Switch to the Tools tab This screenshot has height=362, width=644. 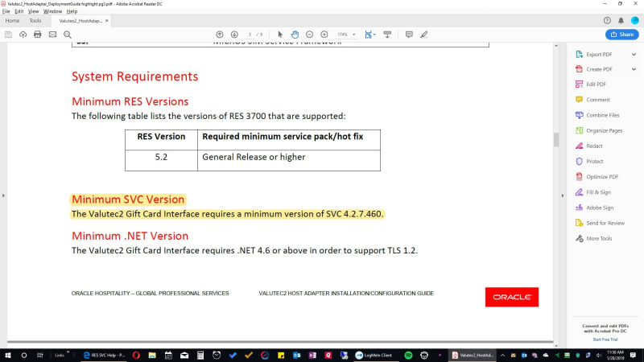point(35,21)
